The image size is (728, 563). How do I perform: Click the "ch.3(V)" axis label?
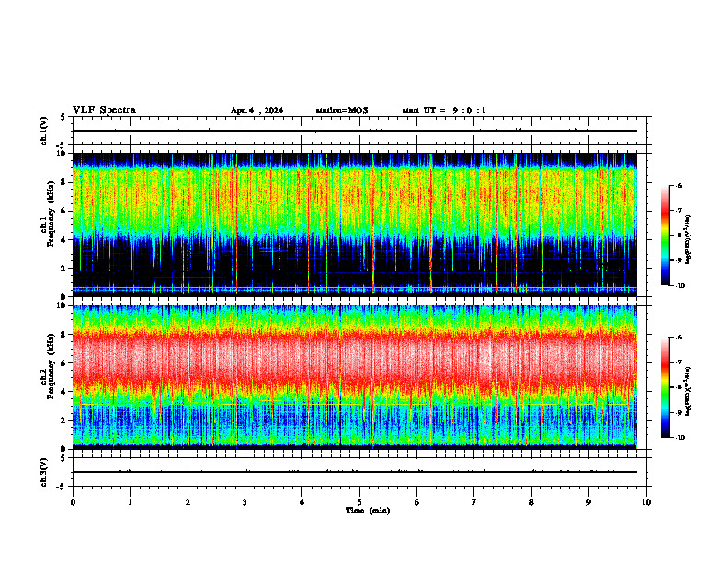click(x=44, y=472)
